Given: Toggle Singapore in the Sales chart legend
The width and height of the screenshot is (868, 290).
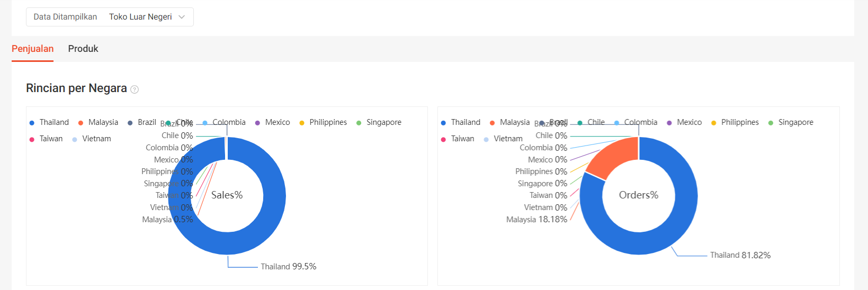Looking at the screenshot, I should tap(379, 122).
